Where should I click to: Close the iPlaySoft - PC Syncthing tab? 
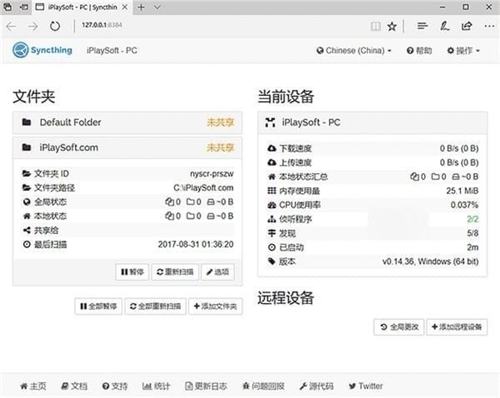[x=125, y=7]
